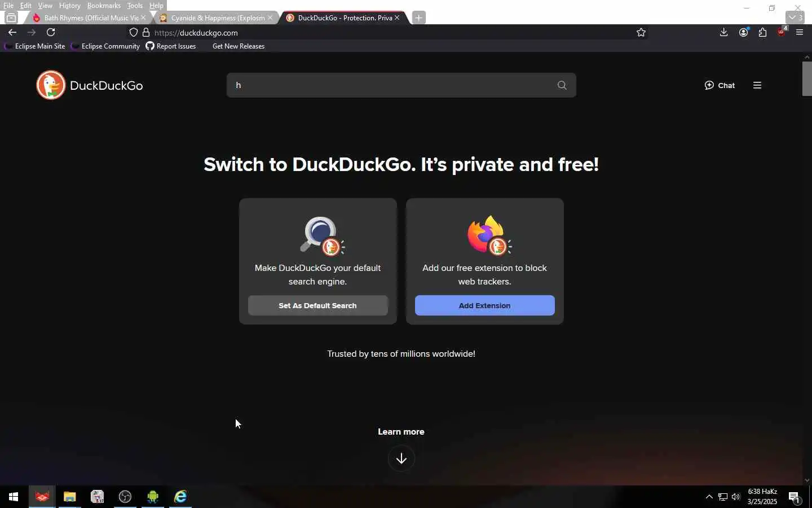The height and width of the screenshot is (508, 812).
Task: Go forward to the next page
Action: tap(32, 32)
